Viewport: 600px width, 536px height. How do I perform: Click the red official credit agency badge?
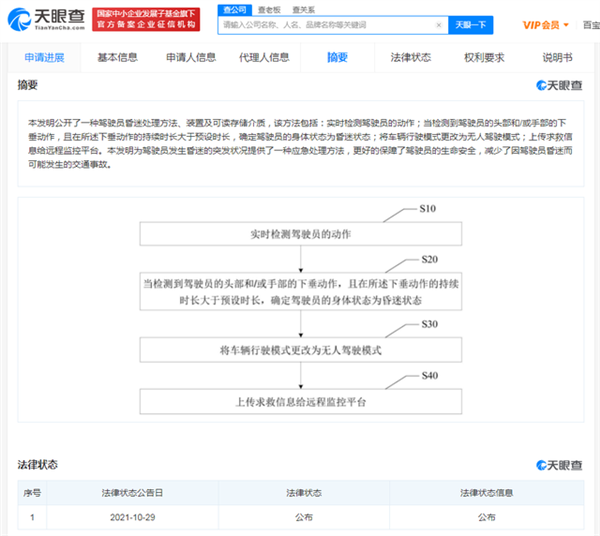tap(144, 20)
